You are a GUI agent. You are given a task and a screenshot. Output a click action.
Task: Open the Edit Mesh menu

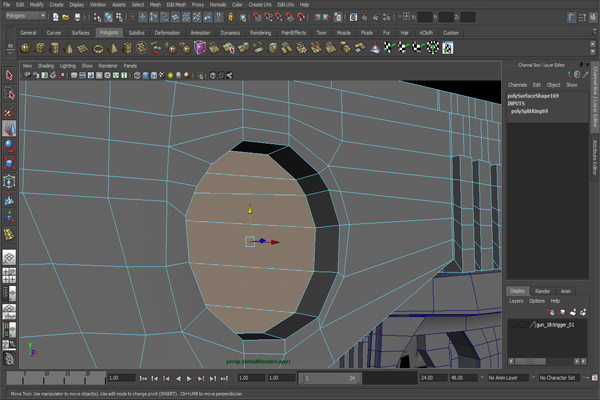pos(176,5)
